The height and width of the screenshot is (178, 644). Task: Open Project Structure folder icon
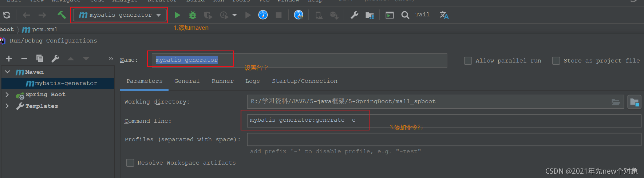pyautogui.click(x=370, y=15)
